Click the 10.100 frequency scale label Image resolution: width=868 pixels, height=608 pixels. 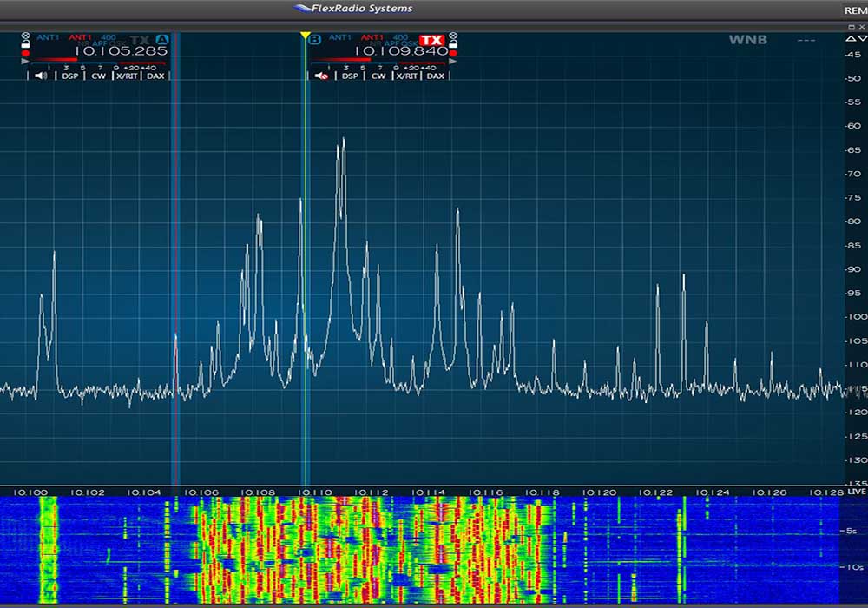[30, 492]
